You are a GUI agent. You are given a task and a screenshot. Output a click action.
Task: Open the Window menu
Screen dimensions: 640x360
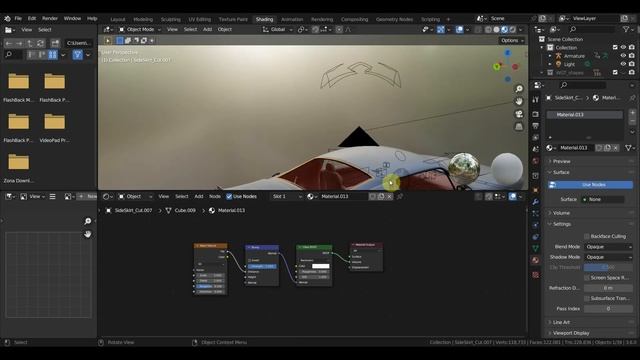click(72, 18)
